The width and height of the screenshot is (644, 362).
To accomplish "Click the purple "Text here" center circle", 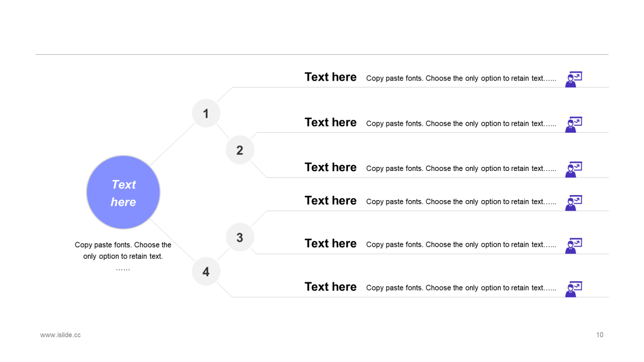I will pos(123,193).
